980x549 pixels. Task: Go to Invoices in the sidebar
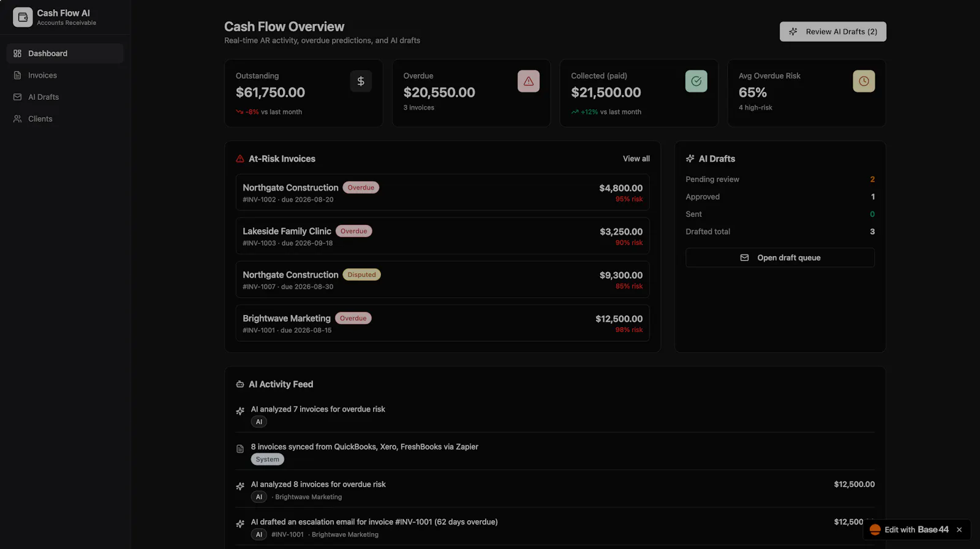click(65, 75)
